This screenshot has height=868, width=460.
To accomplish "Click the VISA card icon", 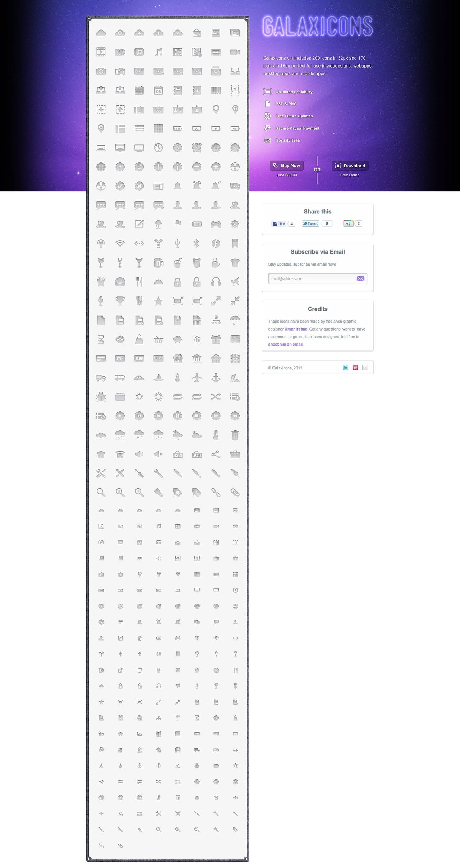I will pos(120,358).
